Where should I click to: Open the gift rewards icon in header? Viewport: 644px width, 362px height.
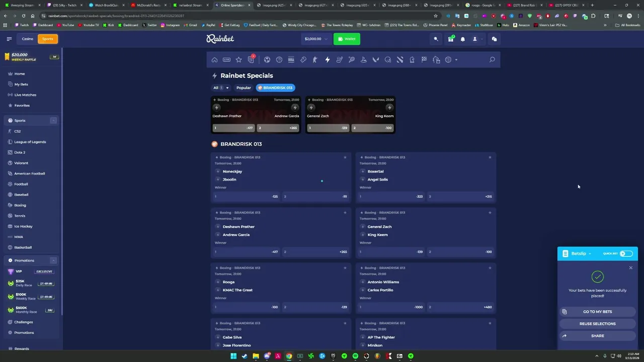coord(451,39)
